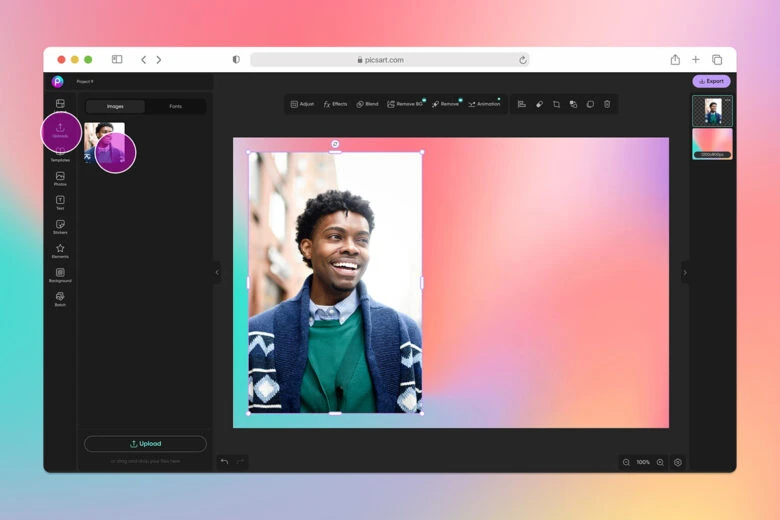780x520 pixels.
Task: Open the Stickers panel
Action: point(60,226)
